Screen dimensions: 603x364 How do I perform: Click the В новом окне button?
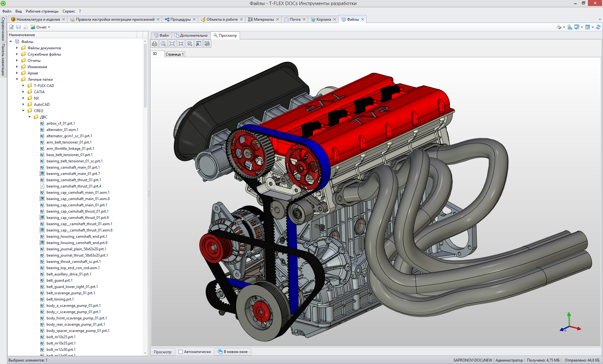233,352
